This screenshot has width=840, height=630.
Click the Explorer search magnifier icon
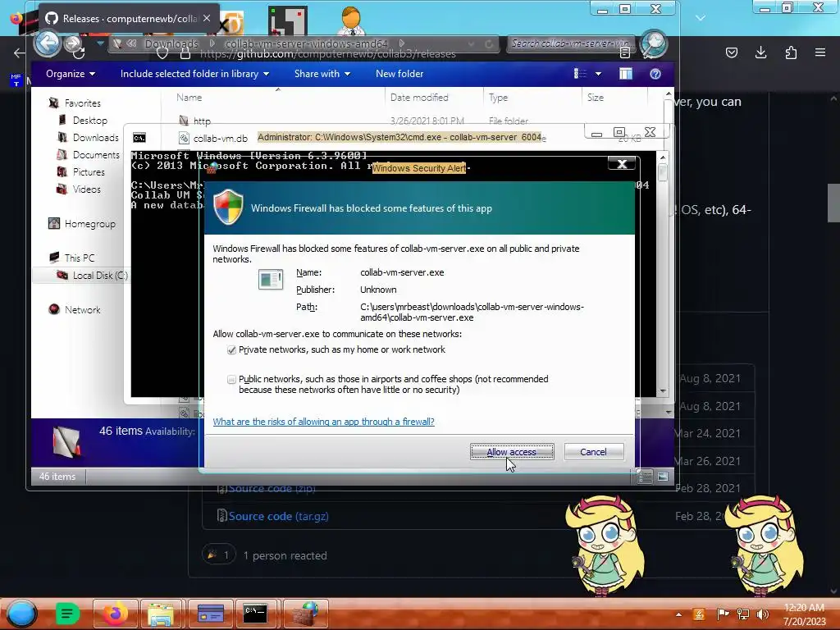tap(653, 44)
